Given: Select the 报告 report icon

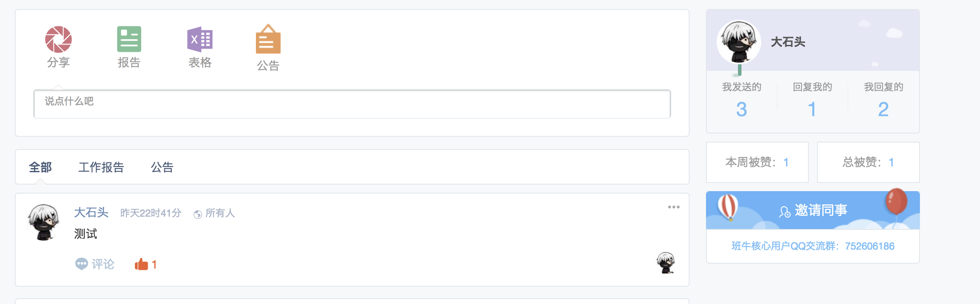Looking at the screenshot, I should (130, 39).
